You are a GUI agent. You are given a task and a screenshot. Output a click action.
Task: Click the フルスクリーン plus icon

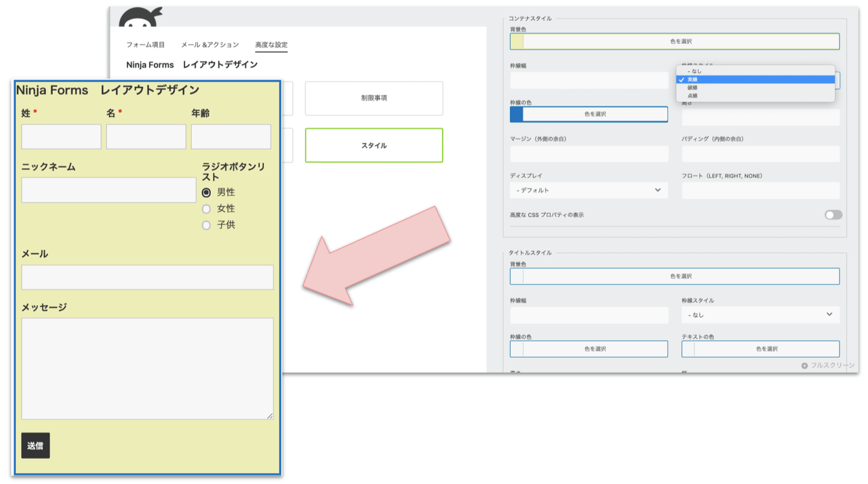(x=804, y=365)
